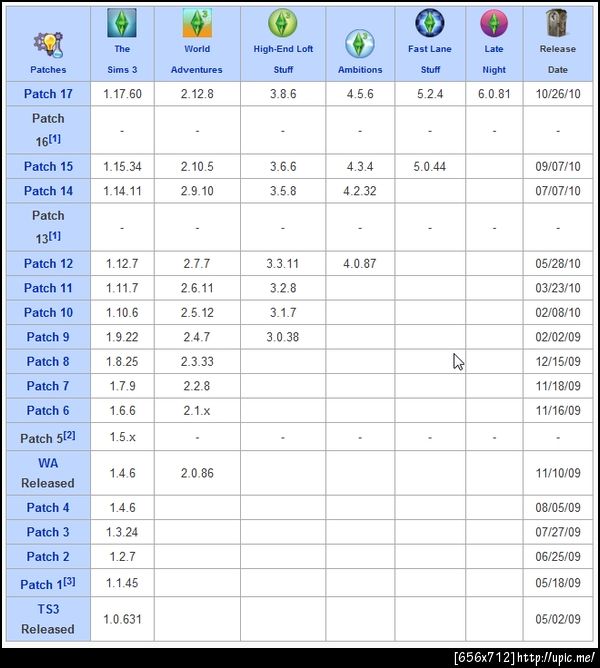Select release date 09/07/10

[558, 167]
